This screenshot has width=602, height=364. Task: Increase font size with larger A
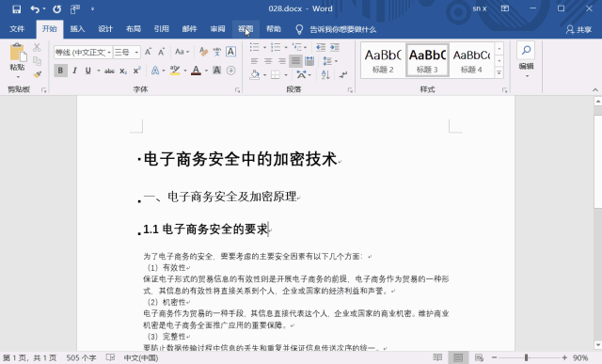click(x=148, y=52)
